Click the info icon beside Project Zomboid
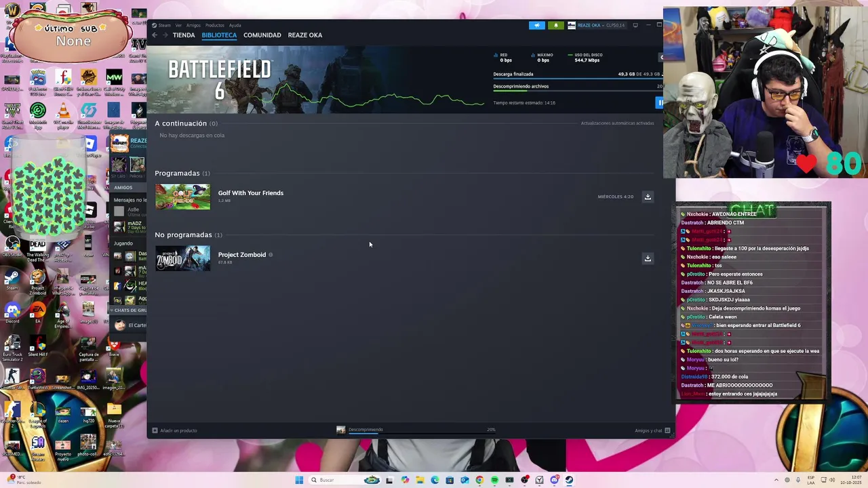The height and width of the screenshot is (488, 868). [271, 255]
